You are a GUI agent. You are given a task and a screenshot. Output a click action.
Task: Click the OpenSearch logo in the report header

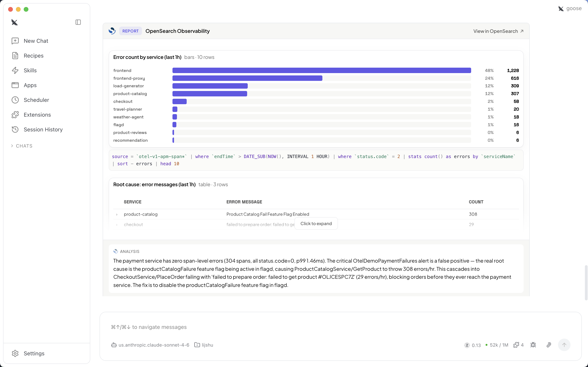pyautogui.click(x=112, y=31)
